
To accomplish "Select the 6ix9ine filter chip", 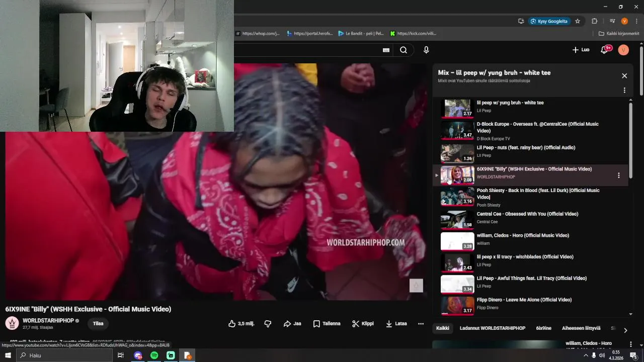I will tap(543, 328).
